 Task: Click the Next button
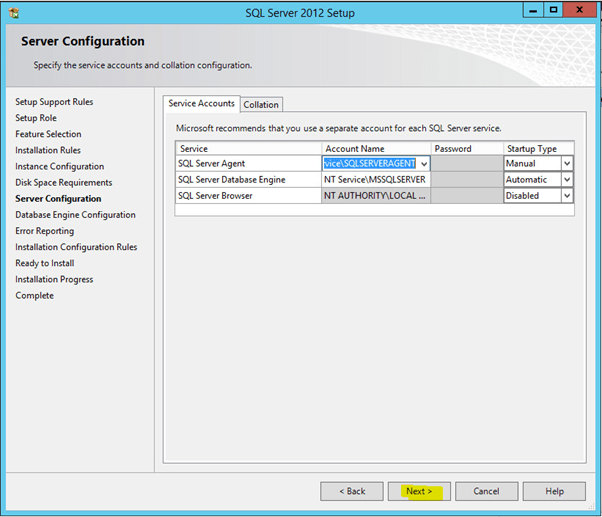[x=418, y=491]
